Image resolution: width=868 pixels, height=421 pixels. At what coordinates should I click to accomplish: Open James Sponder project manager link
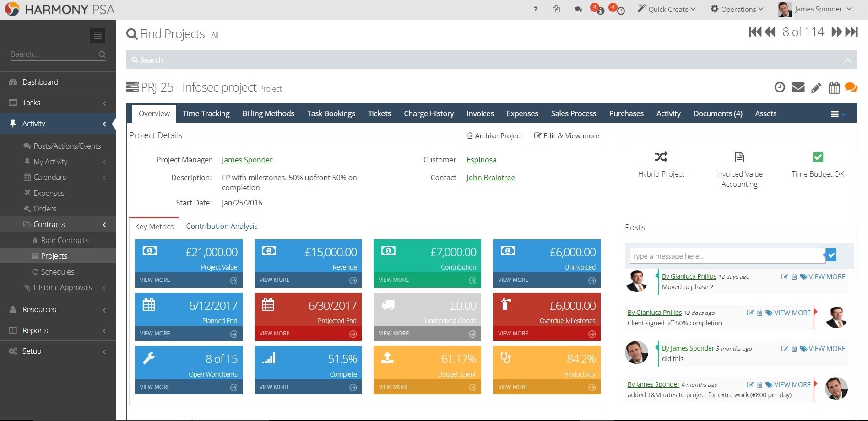pos(247,160)
